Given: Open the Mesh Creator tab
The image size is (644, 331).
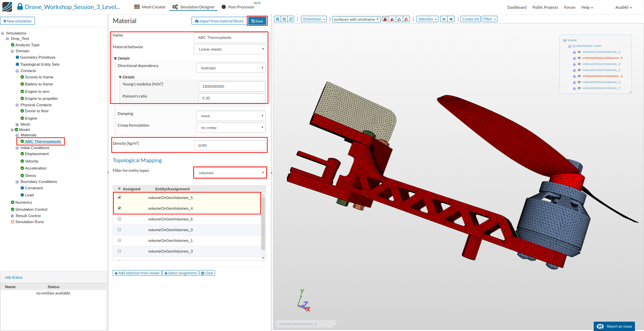Looking at the screenshot, I should coord(150,7).
